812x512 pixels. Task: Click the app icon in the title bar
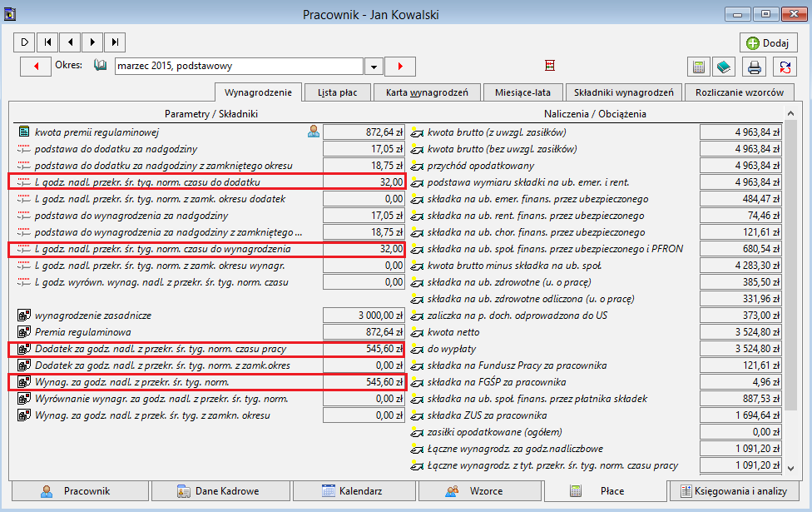10,14
